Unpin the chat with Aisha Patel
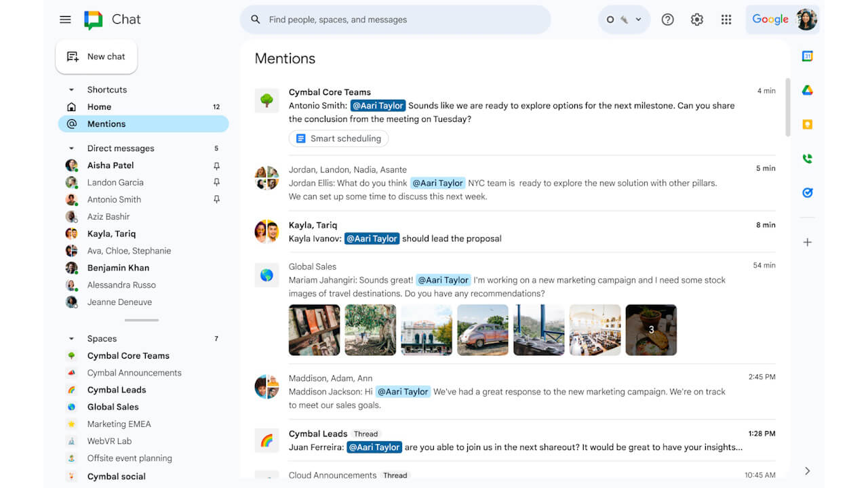Image resolution: width=868 pixels, height=488 pixels. [x=216, y=165]
